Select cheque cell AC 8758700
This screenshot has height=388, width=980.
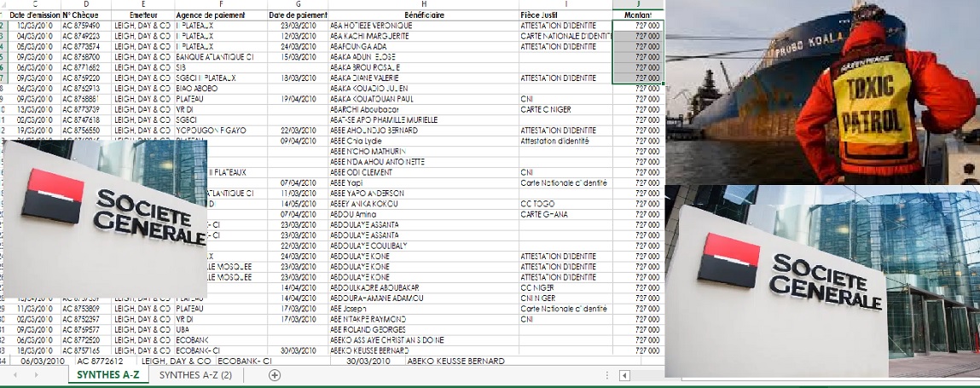[x=86, y=57]
